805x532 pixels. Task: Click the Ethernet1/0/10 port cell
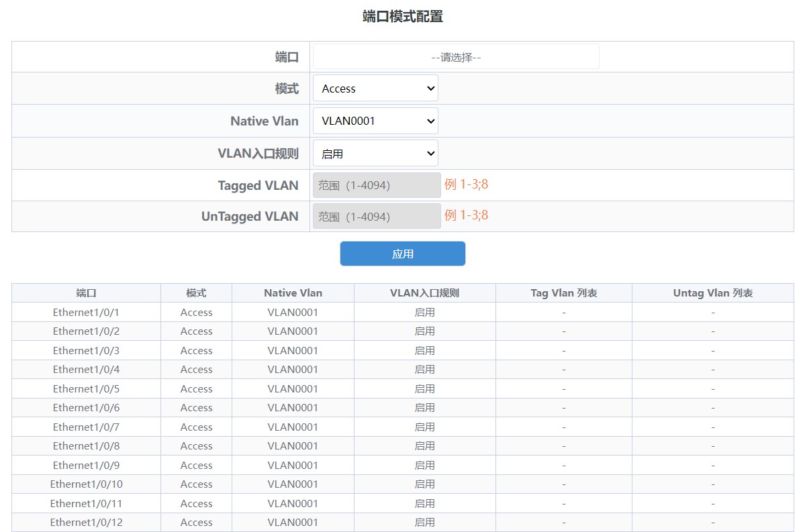pos(86,484)
